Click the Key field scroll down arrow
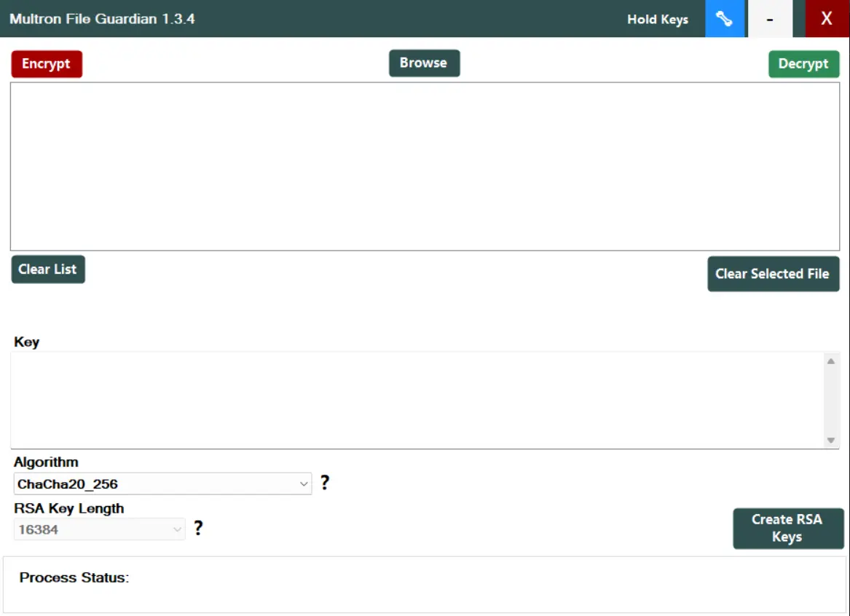The width and height of the screenshot is (850, 616). pos(831,440)
